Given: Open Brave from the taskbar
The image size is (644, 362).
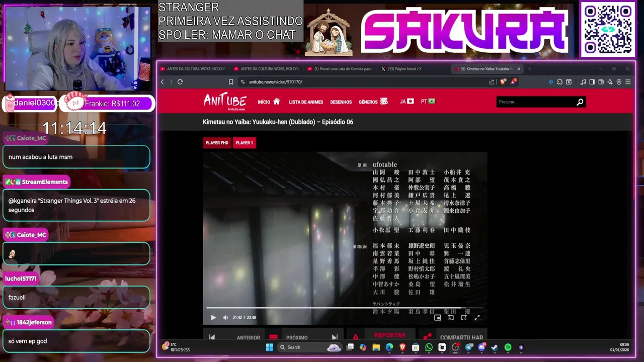Looking at the screenshot, I should pyautogui.click(x=403, y=347).
